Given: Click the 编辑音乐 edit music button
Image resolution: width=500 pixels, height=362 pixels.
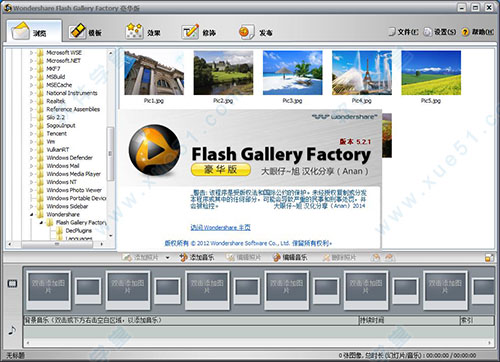Looking at the screenshot, I should click(x=290, y=257).
